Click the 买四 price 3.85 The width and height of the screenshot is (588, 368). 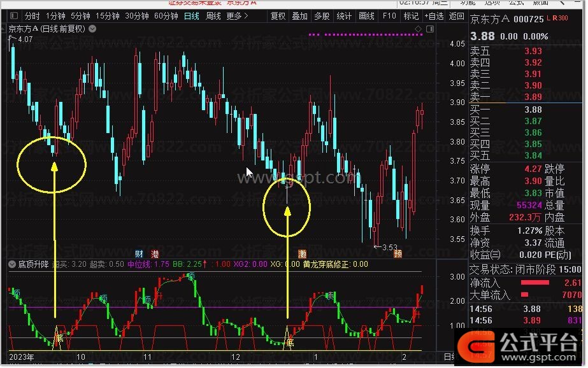(x=533, y=144)
